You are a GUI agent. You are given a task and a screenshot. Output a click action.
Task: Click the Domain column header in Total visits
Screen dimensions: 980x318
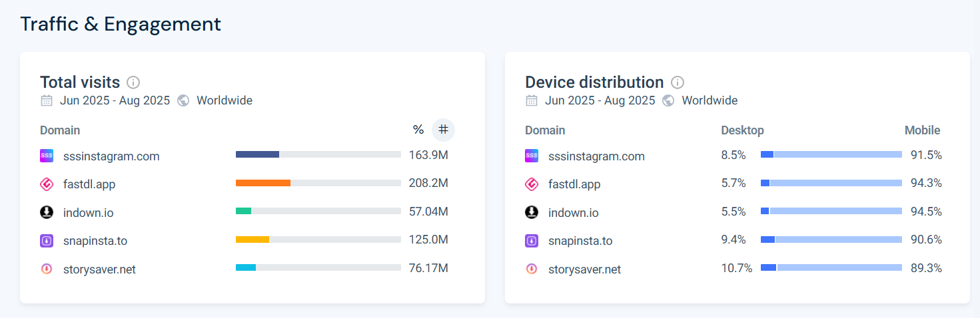pos(60,130)
